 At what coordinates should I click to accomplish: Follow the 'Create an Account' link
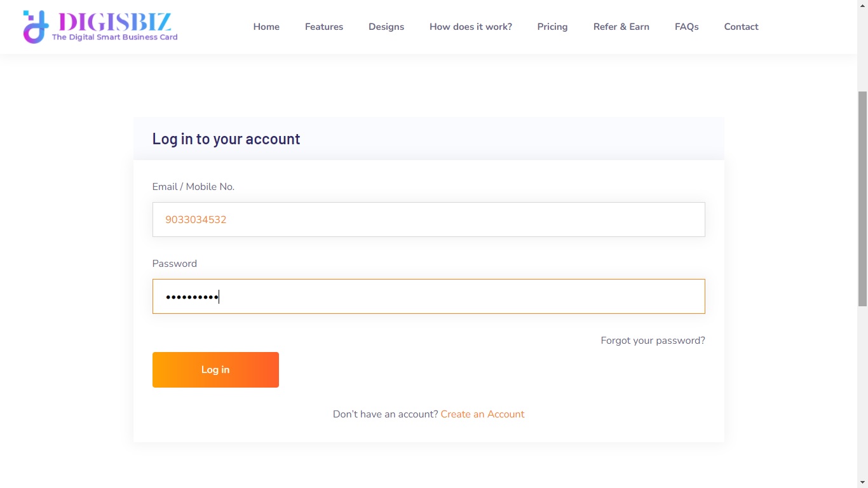[x=482, y=414]
